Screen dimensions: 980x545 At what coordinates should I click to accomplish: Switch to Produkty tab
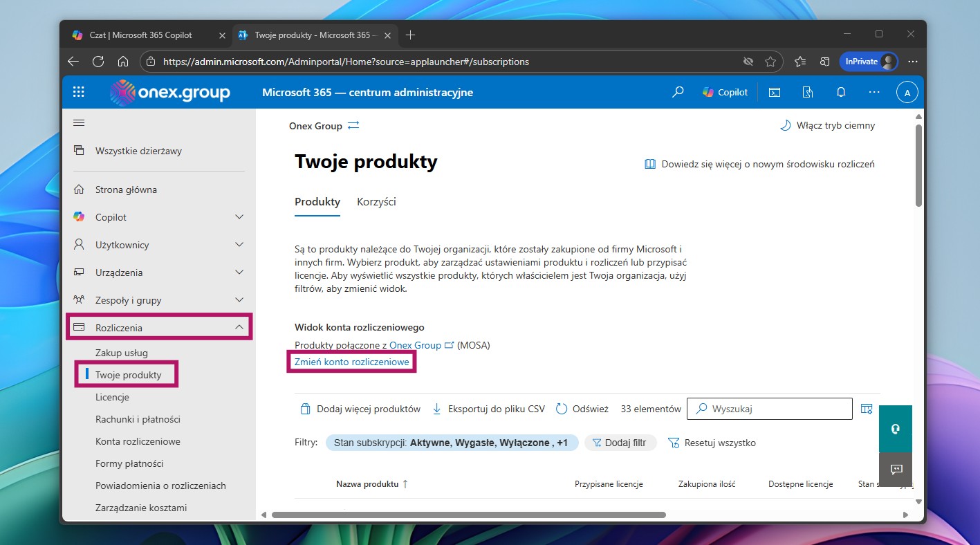317,202
